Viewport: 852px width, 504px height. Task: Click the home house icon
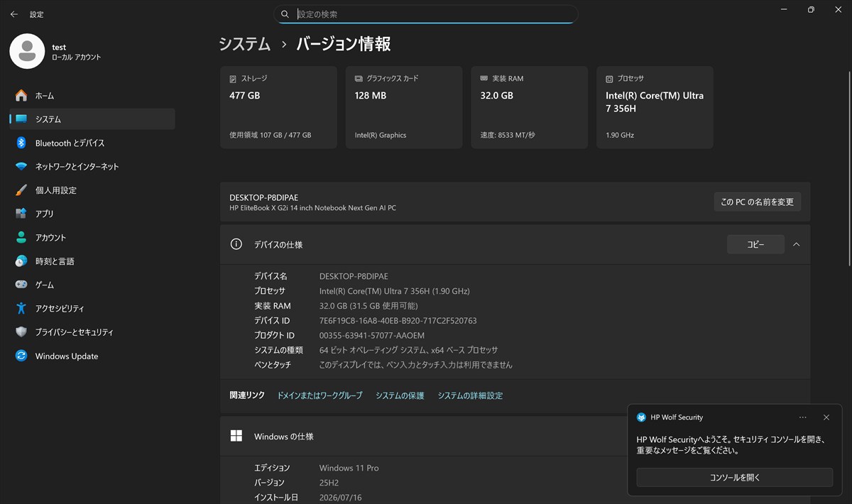[21, 95]
